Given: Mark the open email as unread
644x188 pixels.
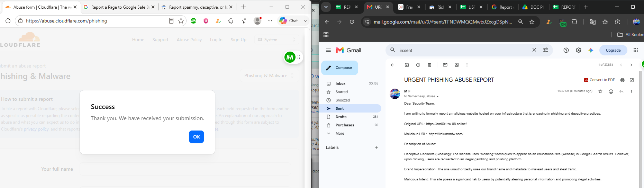Looking at the screenshot, I should coord(445,65).
